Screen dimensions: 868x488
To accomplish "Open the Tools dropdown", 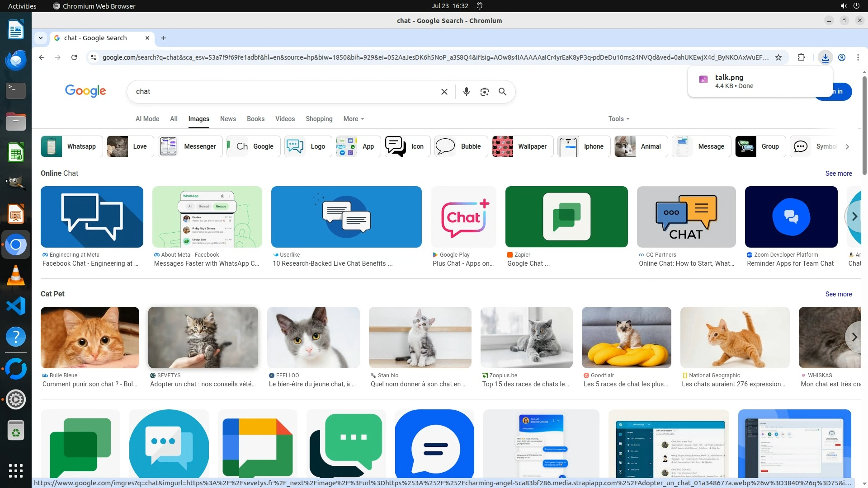I will (618, 119).
